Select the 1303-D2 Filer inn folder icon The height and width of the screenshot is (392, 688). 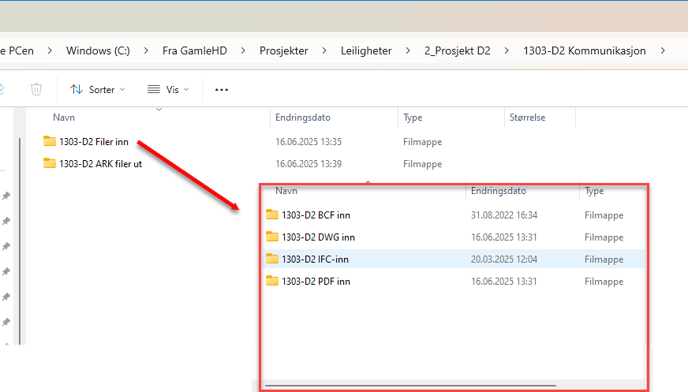tap(50, 141)
